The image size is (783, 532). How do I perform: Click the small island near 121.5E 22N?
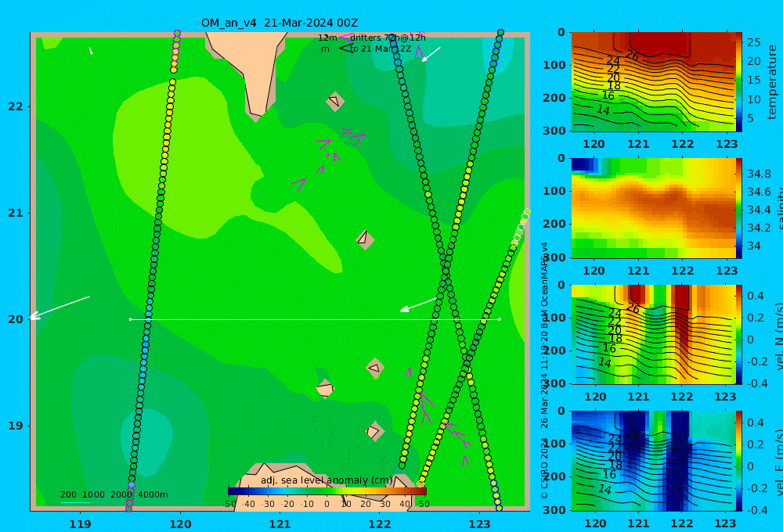[x=335, y=101]
